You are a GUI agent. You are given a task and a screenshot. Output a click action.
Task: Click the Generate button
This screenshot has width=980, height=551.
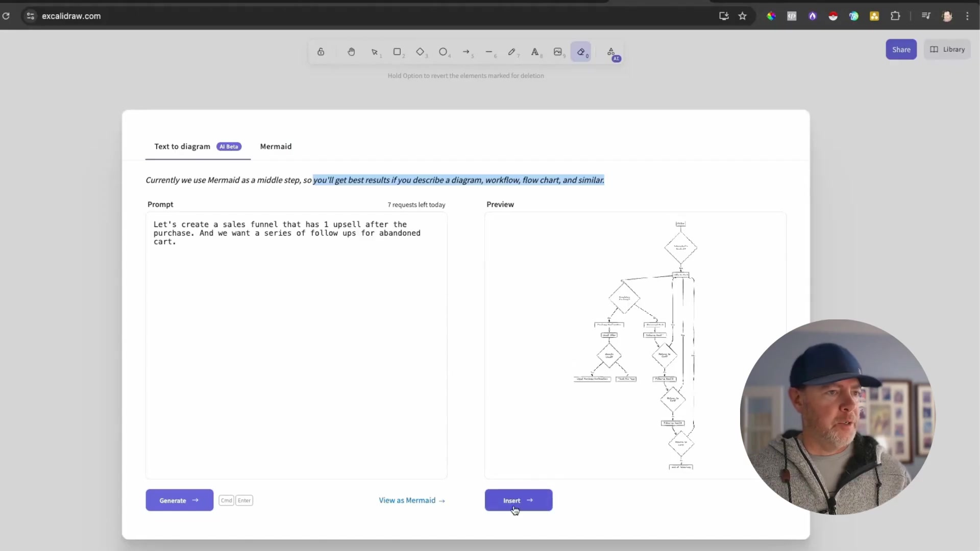[x=179, y=500]
